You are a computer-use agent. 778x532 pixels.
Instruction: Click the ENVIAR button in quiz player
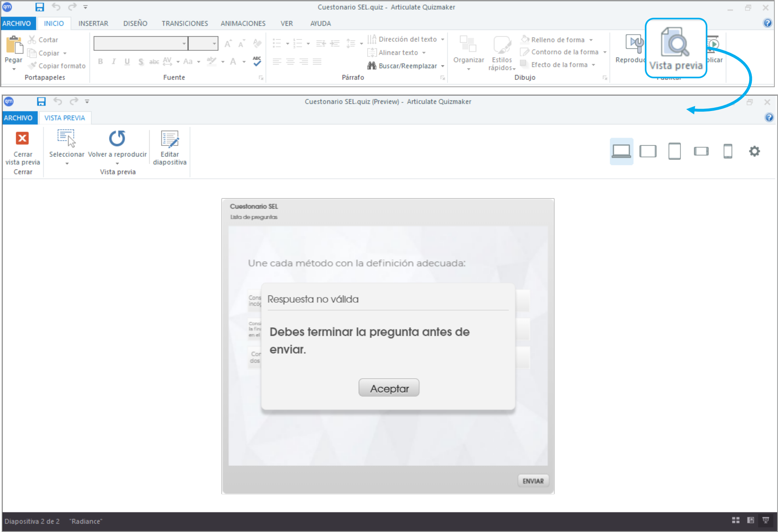tap(533, 481)
